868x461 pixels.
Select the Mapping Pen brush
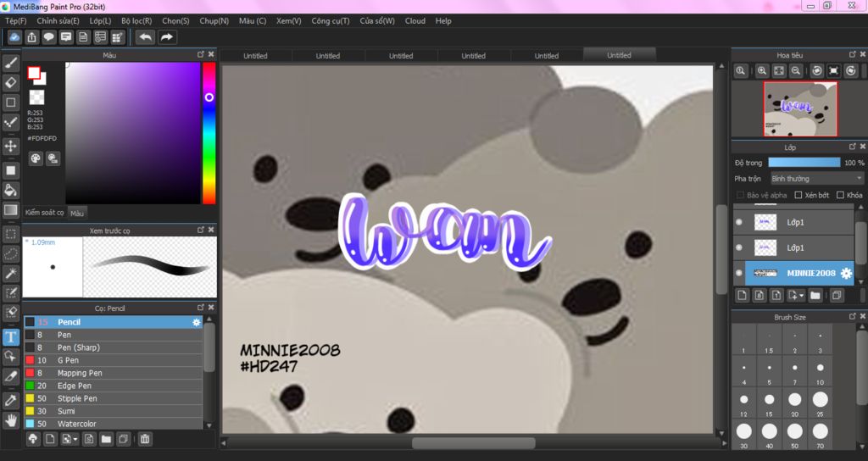coord(113,373)
